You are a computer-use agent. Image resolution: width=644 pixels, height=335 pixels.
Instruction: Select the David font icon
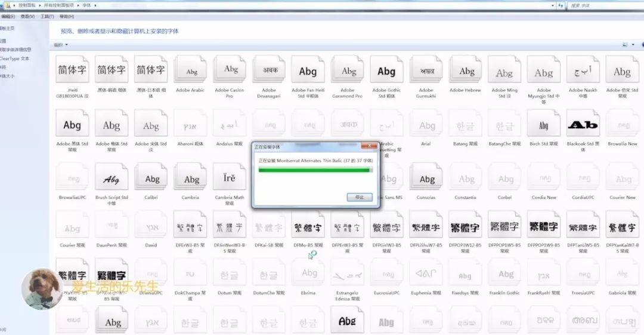coord(151,225)
